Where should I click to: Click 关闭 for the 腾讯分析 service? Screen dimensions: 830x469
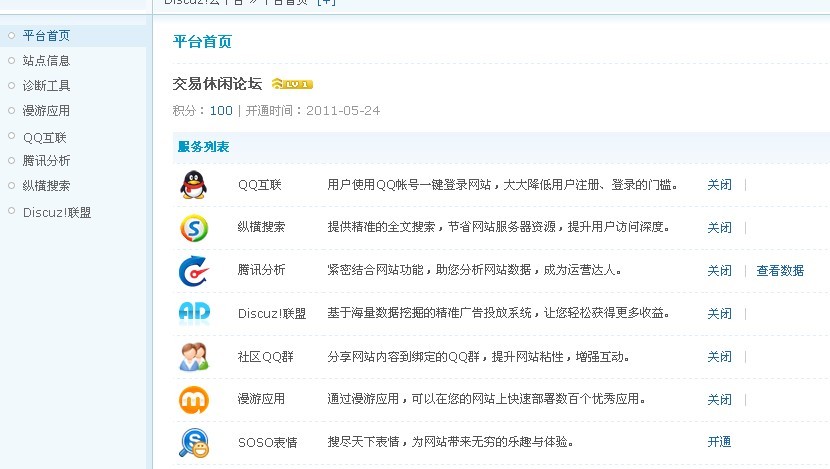coord(719,270)
